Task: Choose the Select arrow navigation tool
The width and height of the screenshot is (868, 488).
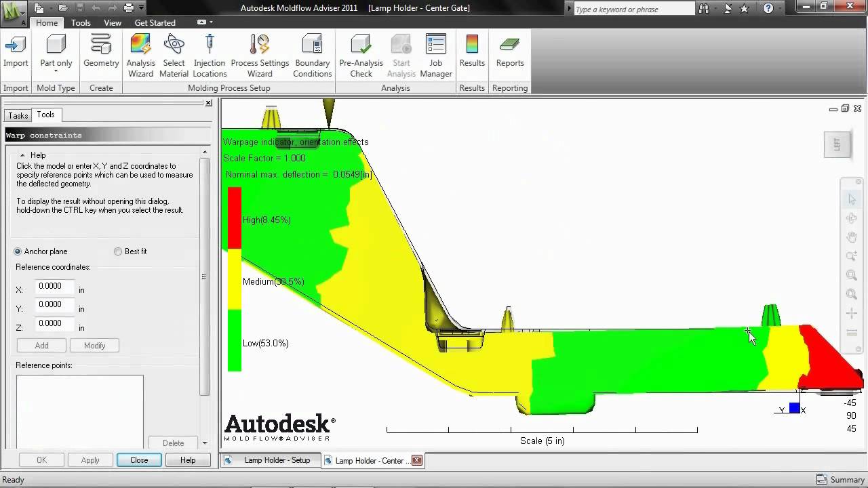Action: [x=852, y=199]
